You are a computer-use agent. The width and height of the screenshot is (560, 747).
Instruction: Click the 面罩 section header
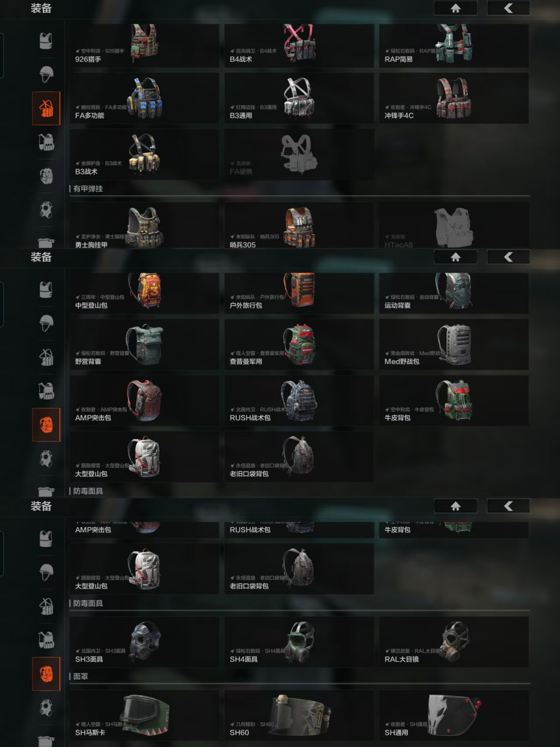[x=81, y=677]
